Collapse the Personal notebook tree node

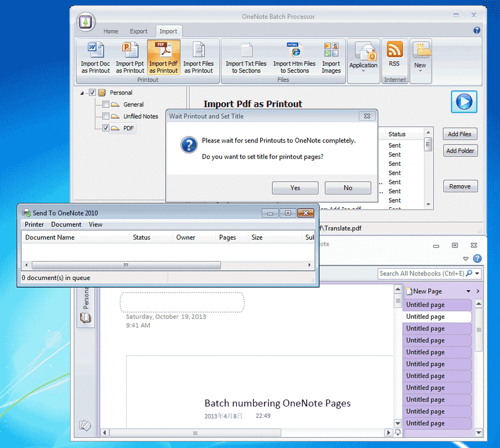coord(82,93)
